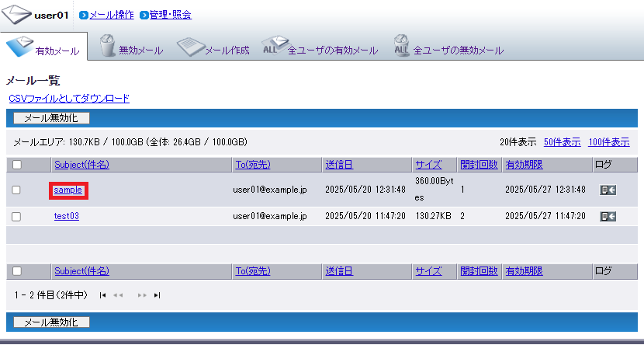644x345 pixels.
Task: Click the last page pagination arrow
Action: pos(158,295)
